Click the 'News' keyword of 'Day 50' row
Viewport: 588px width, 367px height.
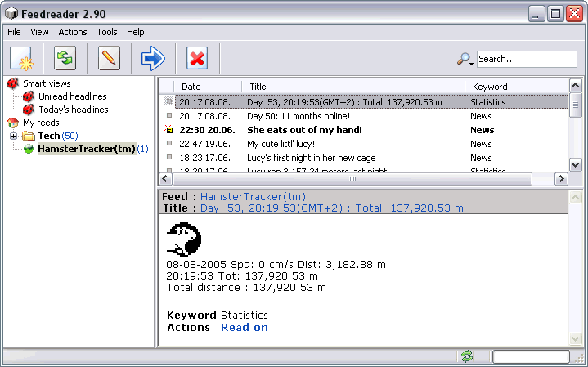(481, 116)
